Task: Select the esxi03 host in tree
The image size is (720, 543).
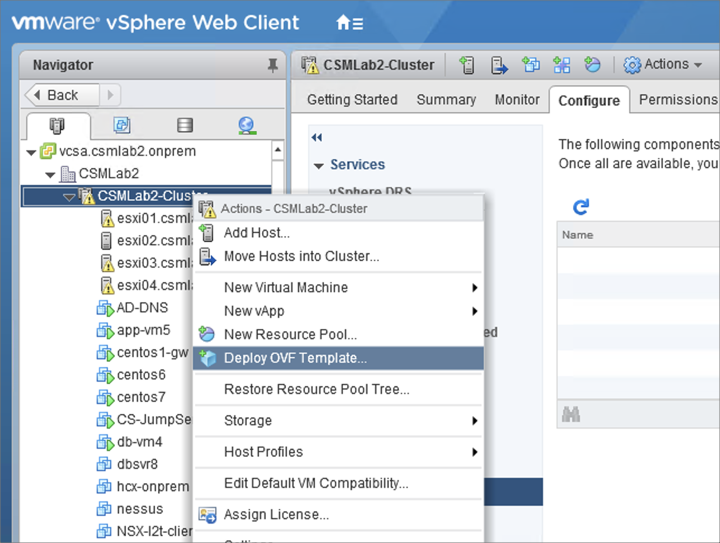Action: pyautogui.click(x=147, y=263)
